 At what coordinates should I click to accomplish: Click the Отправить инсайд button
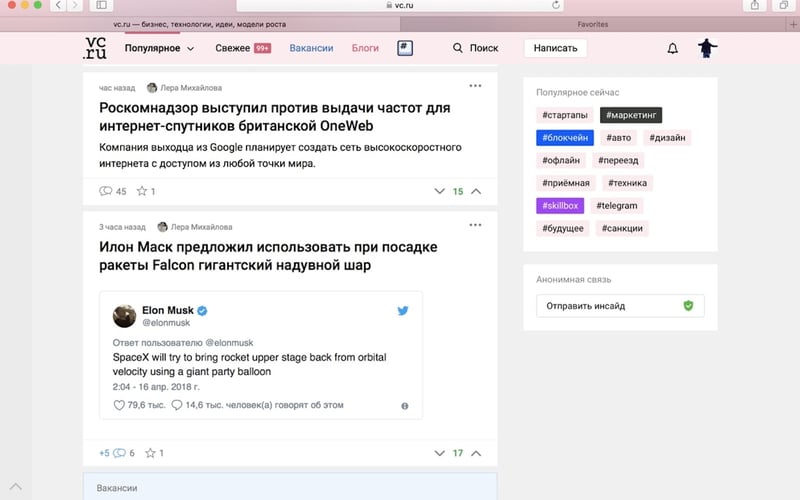(x=620, y=306)
